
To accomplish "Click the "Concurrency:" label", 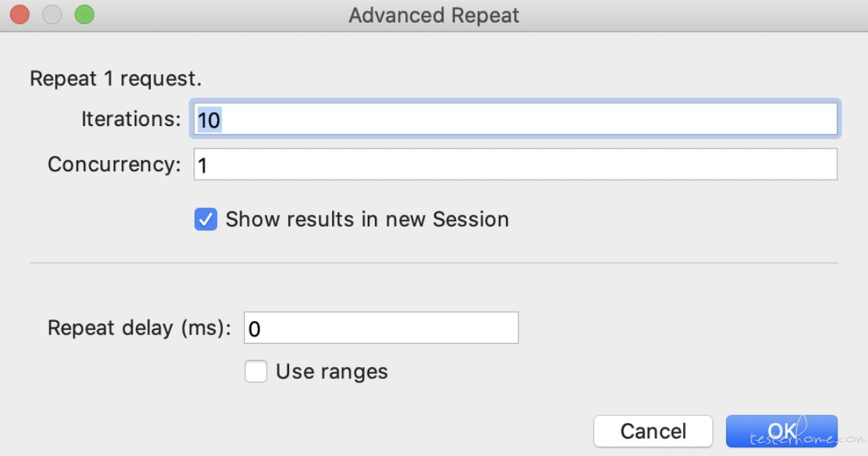I will point(114,165).
